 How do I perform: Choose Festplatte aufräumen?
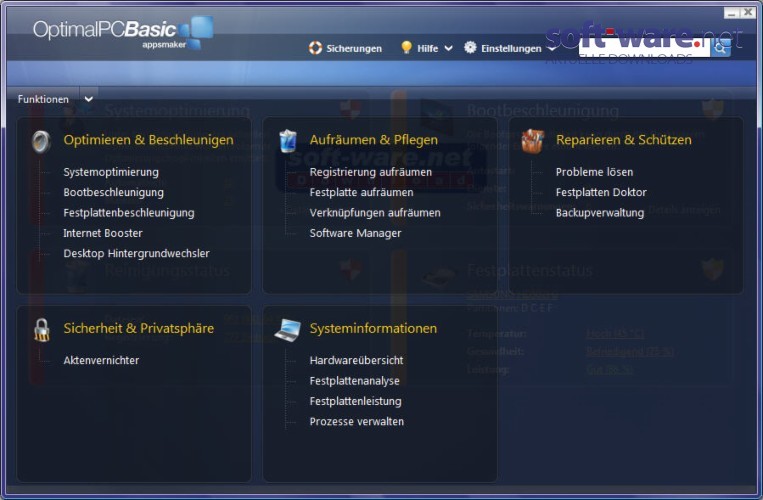pos(362,193)
